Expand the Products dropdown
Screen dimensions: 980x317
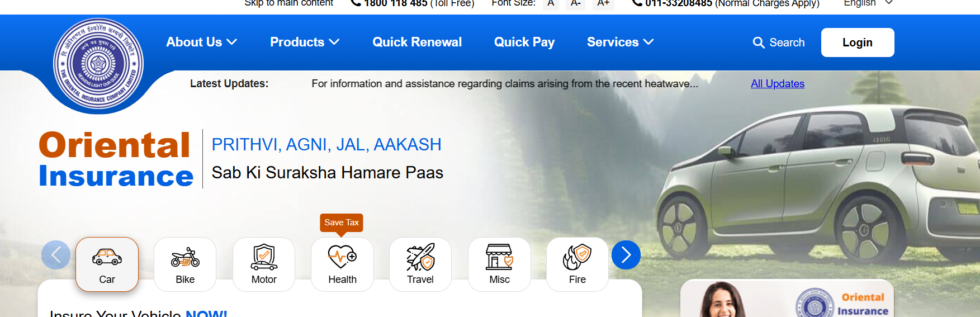pos(305,42)
